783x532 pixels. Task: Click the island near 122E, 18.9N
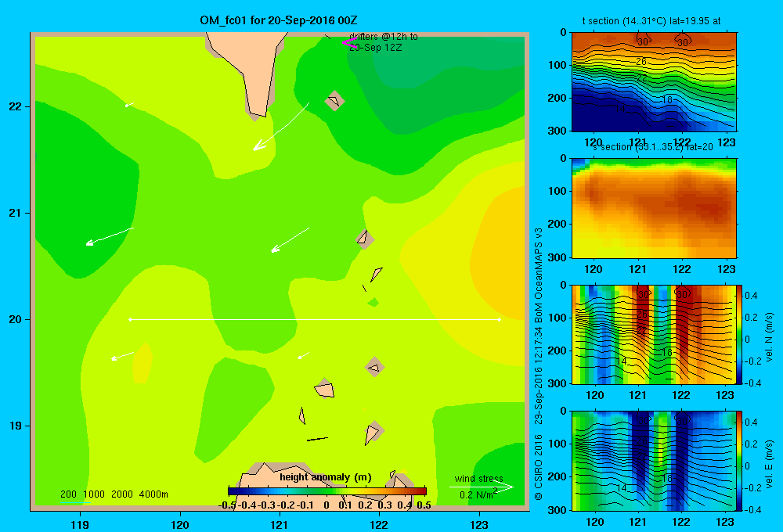point(373,432)
